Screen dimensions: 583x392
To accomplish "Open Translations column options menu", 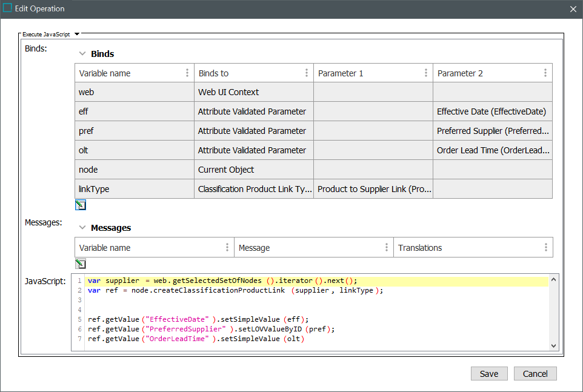I will tap(546, 247).
